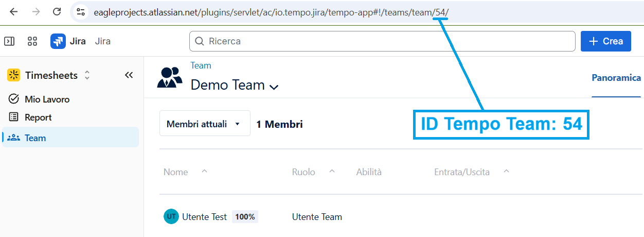Click the Demo Team avatar icon
The image size is (644, 237).
click(x=170, y=77)
